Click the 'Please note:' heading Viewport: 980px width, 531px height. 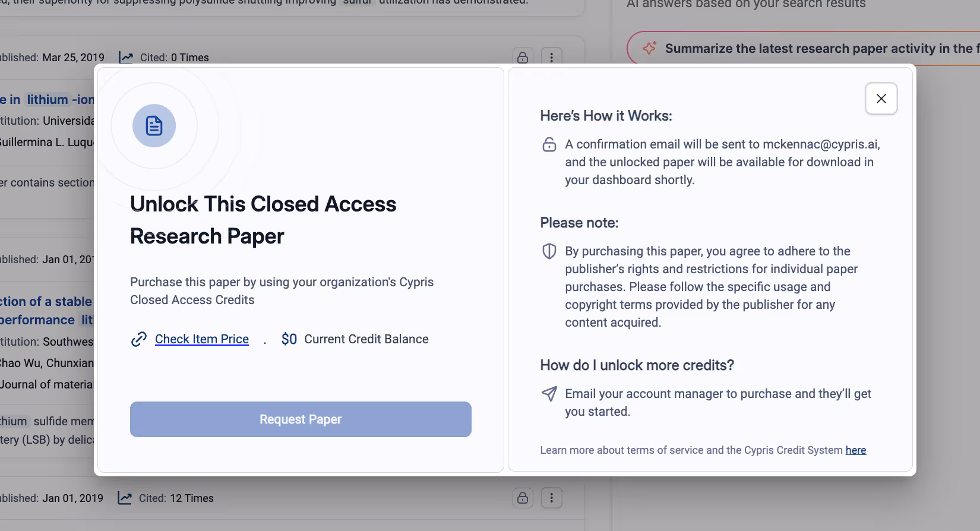pyautogui.click(x=579, y=223)
